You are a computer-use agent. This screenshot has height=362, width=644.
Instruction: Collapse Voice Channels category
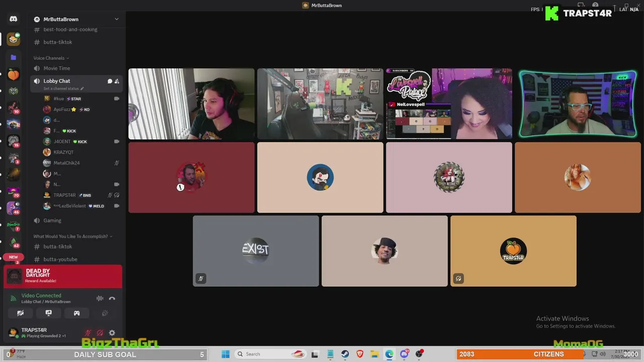(x=51, y=58)
